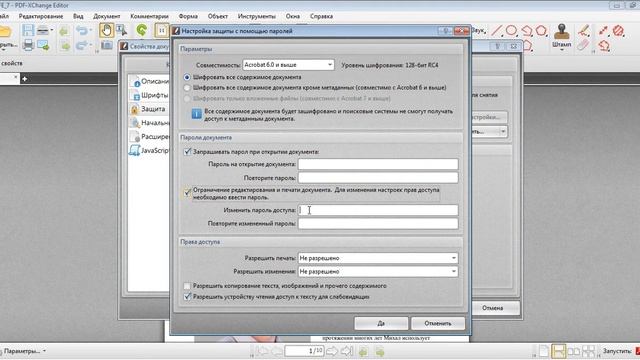This screenshot has width=640, height=360.
Task: Select the Perimeter measure tool
Action: (x=604, y=45)
